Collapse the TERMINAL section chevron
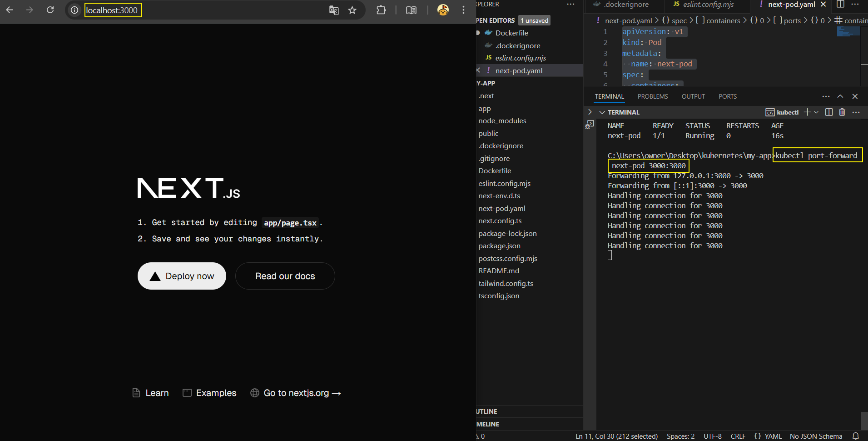The height and width of the screenshot is (441, 868). click(x=602, y=112)
